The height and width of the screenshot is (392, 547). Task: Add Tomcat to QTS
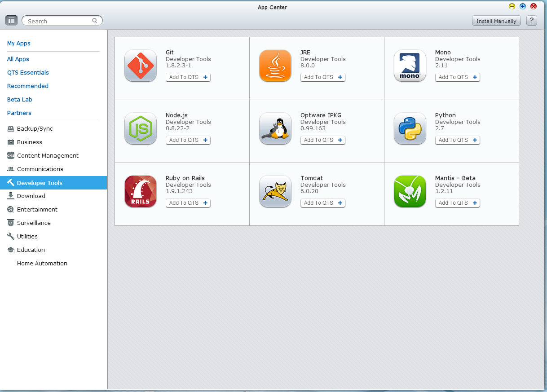tap(323, 203)
